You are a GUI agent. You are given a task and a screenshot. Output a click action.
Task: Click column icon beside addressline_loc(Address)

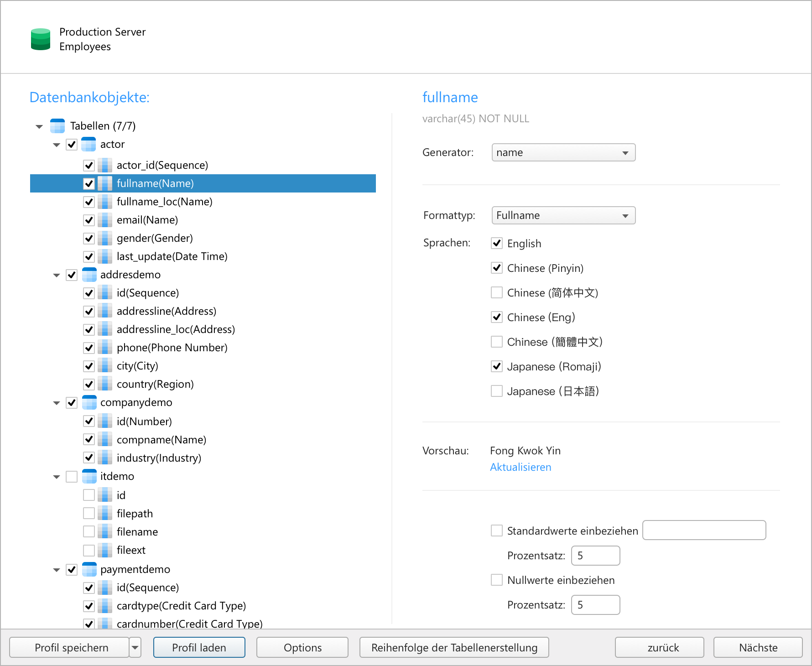[x=105, y=329]
